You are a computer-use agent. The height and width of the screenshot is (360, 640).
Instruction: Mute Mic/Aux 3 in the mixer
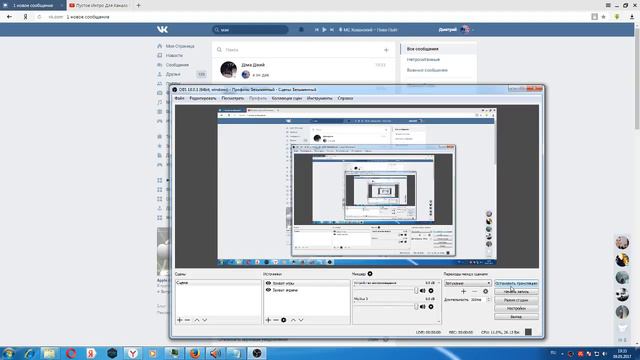pos(423,307)
